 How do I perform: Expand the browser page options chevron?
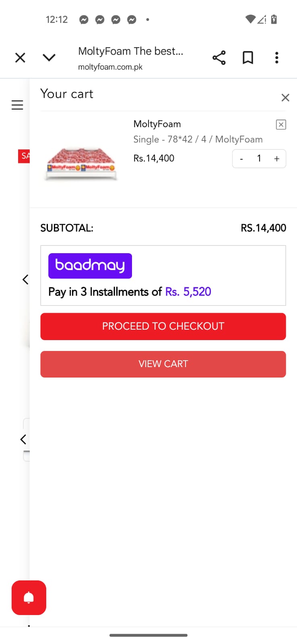(x=49, y=58)
